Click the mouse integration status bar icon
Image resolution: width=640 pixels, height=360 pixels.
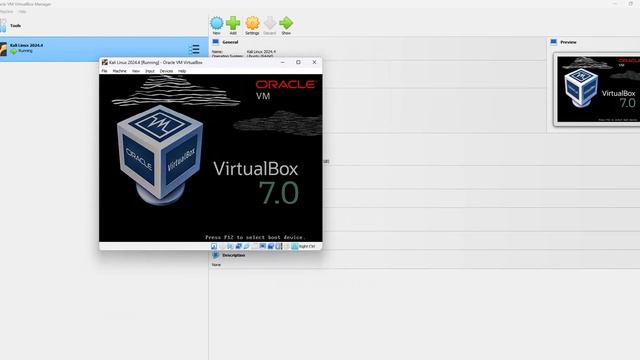(x=287, y=247)
